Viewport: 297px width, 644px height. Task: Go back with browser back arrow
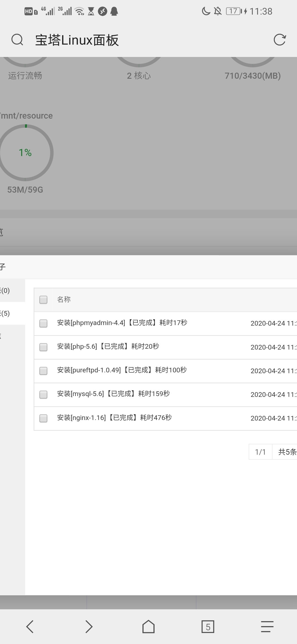pyautogui.click(x=30, y=627)
